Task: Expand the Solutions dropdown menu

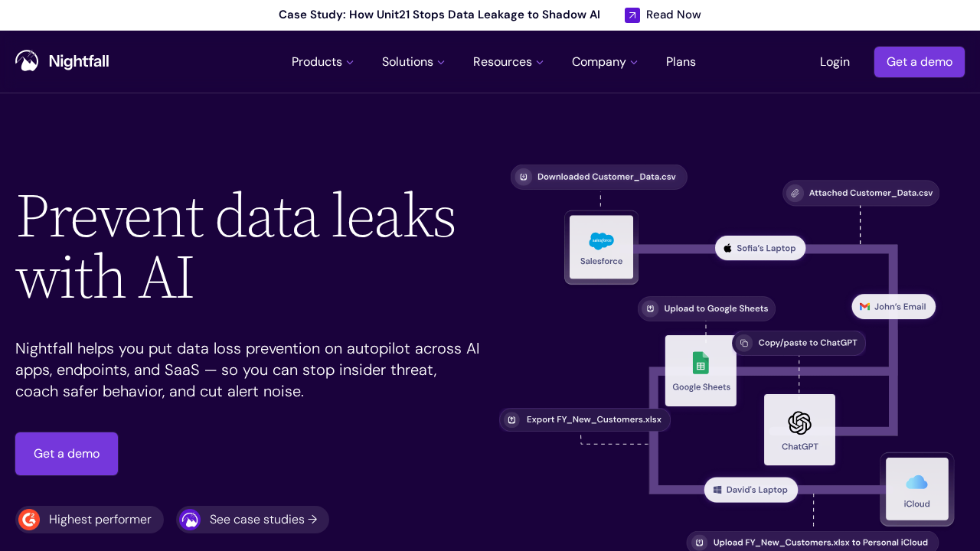Action: pyautogui.click(x=413, y=62)
